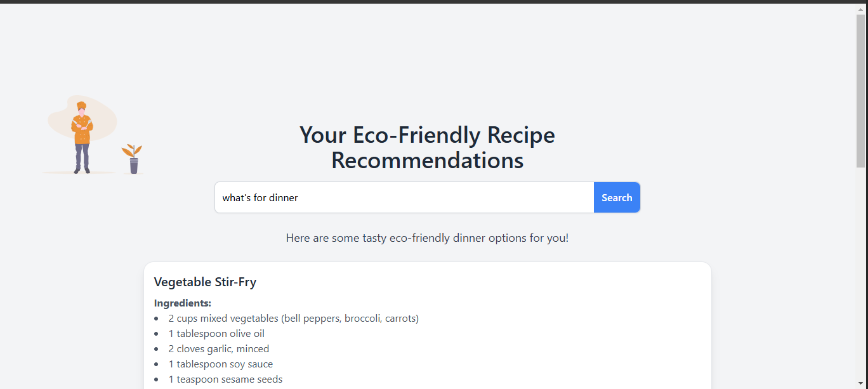Screen dimensions: 868x389
Task: Click the eco-friendly dinner options message
Action: [427, 237]
